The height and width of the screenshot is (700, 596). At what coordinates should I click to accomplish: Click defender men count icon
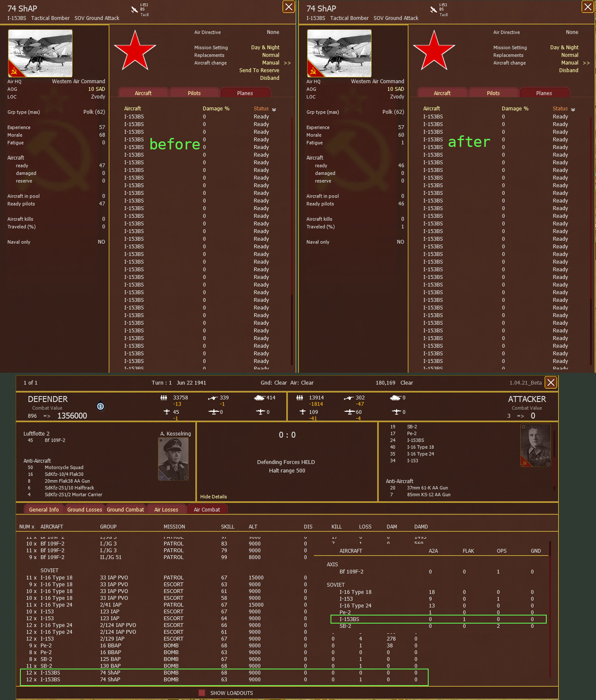(164, 398)
